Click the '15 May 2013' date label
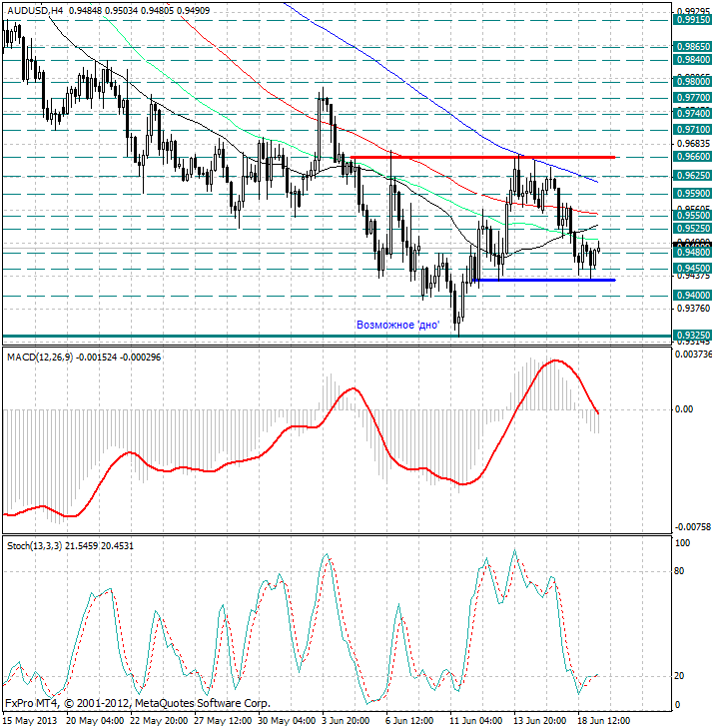This screenshot has height=728, width=712. 30,721
